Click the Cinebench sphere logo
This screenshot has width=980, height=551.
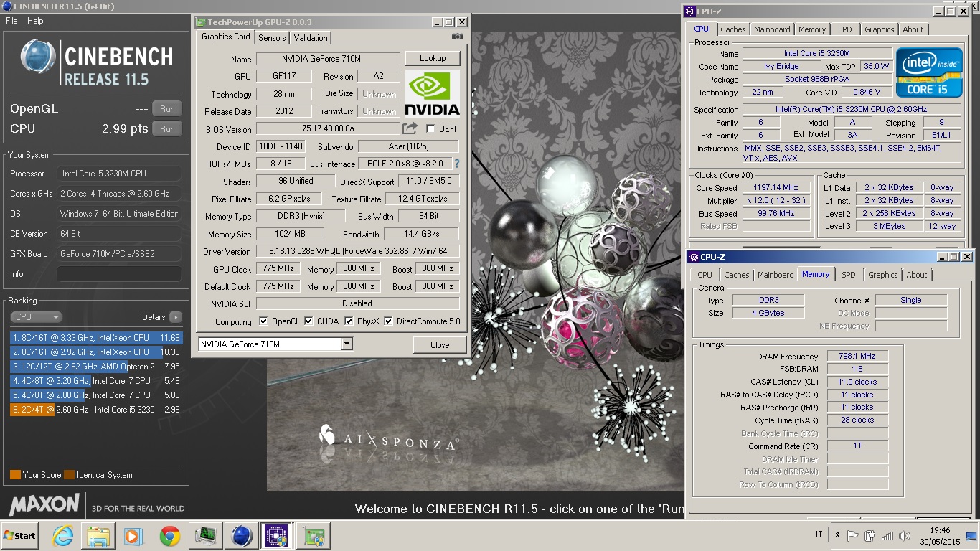(38, 57)
